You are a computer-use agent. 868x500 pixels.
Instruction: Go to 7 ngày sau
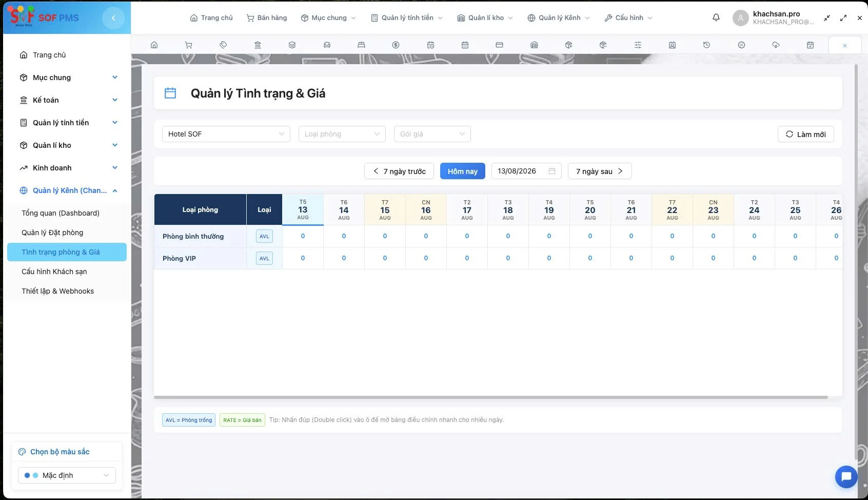click(x=600, y=171)
